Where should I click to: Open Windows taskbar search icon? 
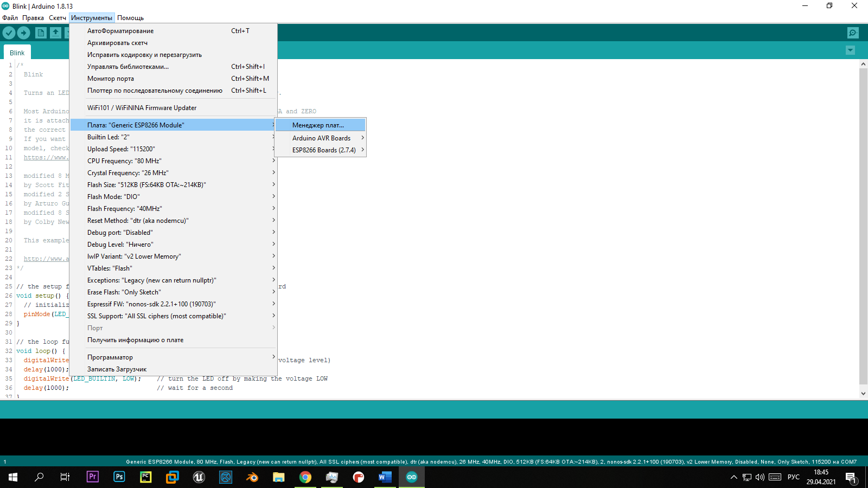(39, 477)
